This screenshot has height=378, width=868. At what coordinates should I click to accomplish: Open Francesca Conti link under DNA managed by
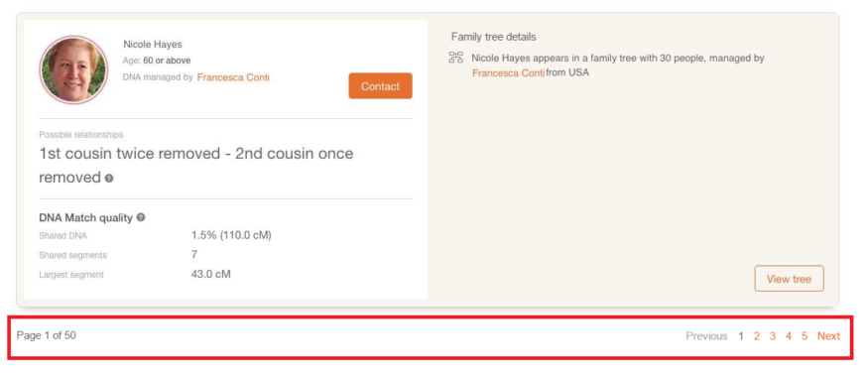pos(233,77)
